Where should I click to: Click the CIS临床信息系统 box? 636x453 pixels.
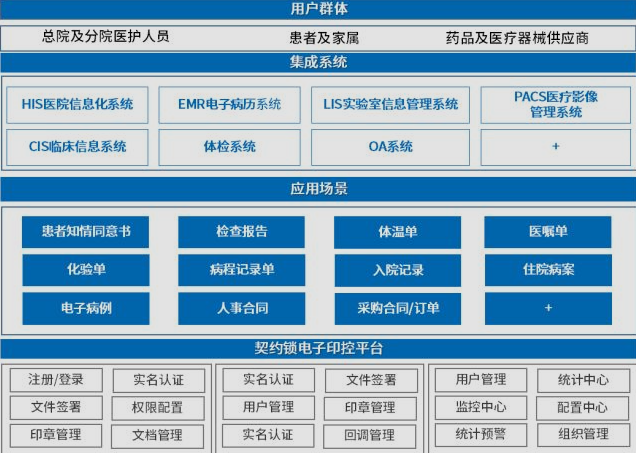[77, 147]
